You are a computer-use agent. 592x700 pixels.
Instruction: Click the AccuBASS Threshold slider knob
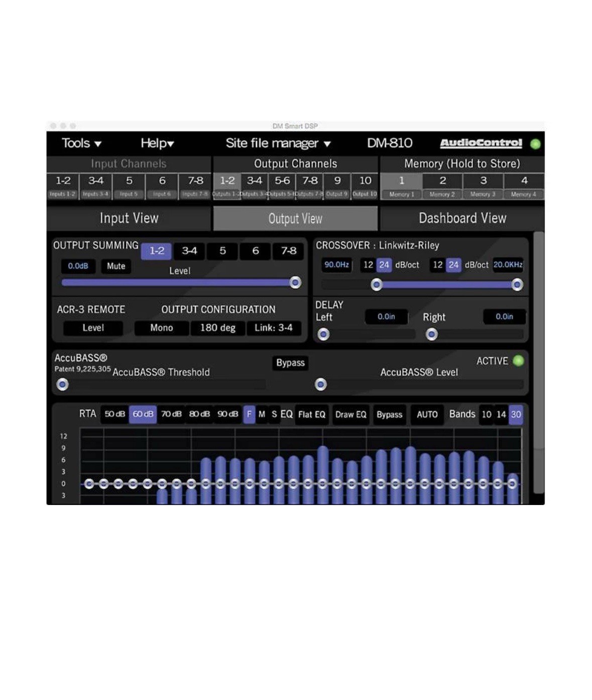pyautogui.click(x=62, y=385)
